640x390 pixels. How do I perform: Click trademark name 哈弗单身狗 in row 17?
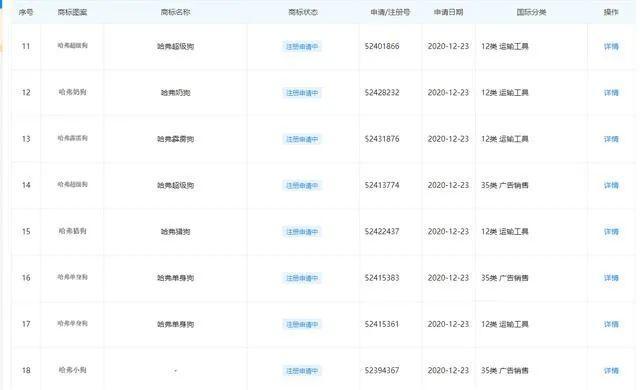[x=175, y=324]
